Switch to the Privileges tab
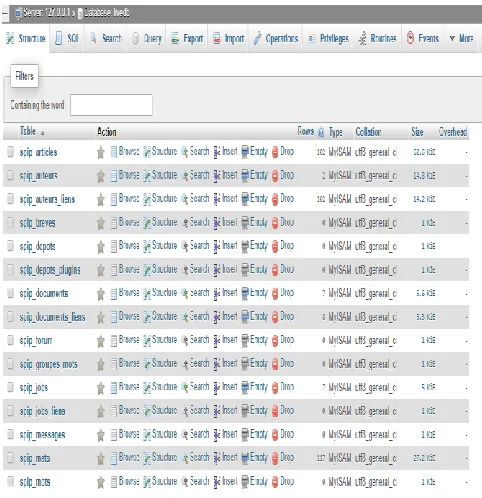The image size is (482, 498). pos(328,38)
